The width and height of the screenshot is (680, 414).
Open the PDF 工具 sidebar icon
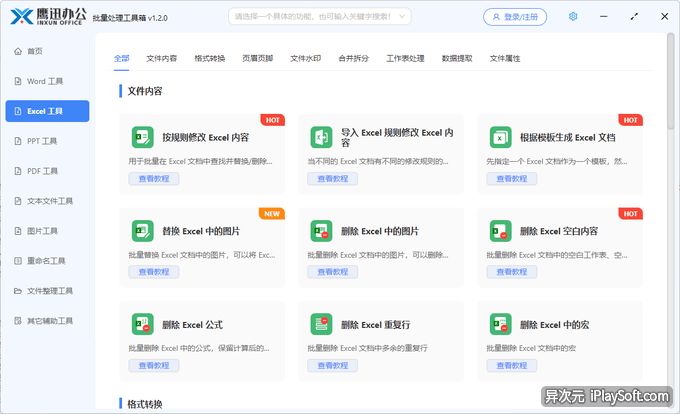(x=18, y=171)
